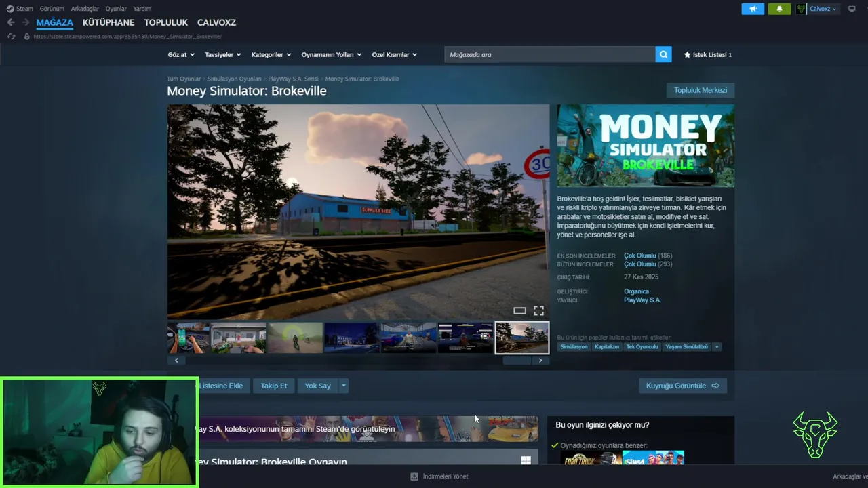
Task: Open The Sims 4 similar game thumbnail
Action: [x=653, y=457]
